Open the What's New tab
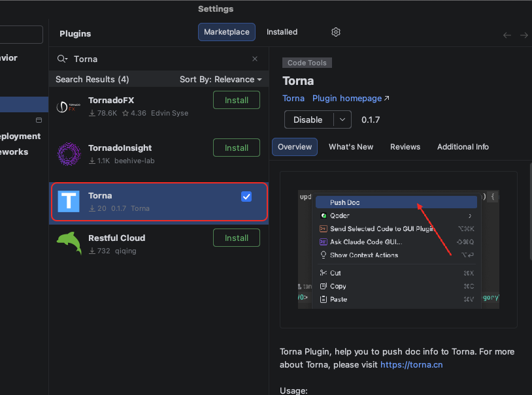Screen dimensions: 532x395 click(x=351, y=147)
